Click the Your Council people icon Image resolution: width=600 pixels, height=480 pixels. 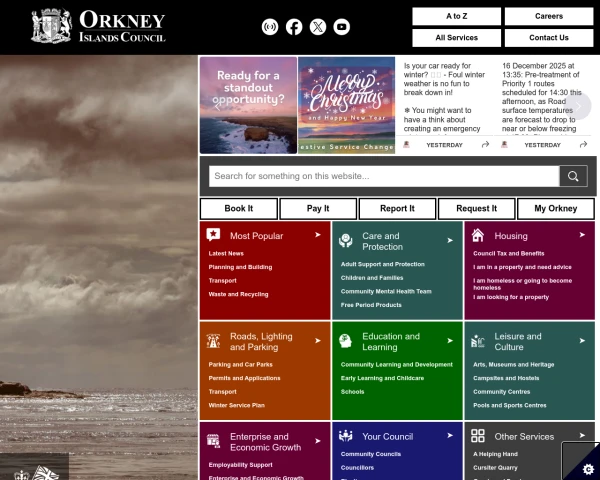point(346,436)
